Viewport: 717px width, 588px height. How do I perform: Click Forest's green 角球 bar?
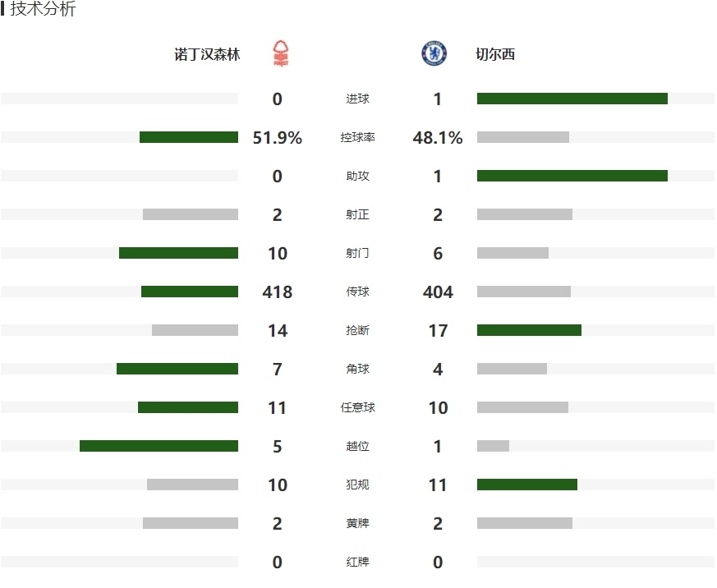click(177, 369)
